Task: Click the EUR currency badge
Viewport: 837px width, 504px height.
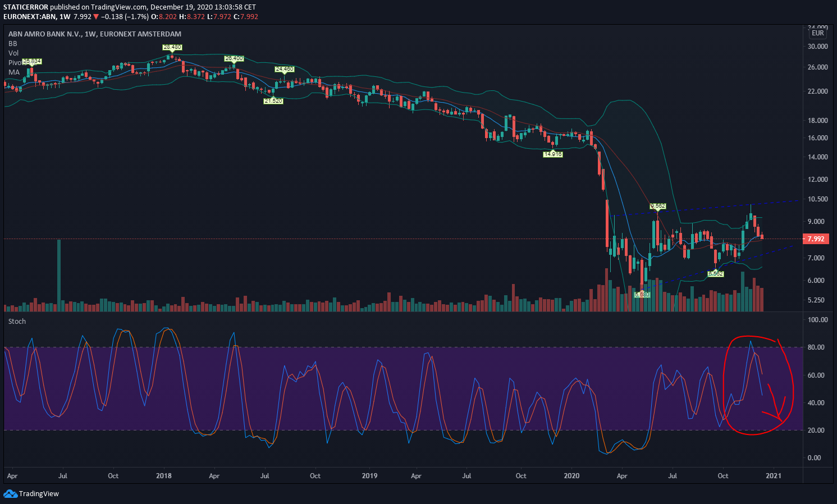Action: 818,33
